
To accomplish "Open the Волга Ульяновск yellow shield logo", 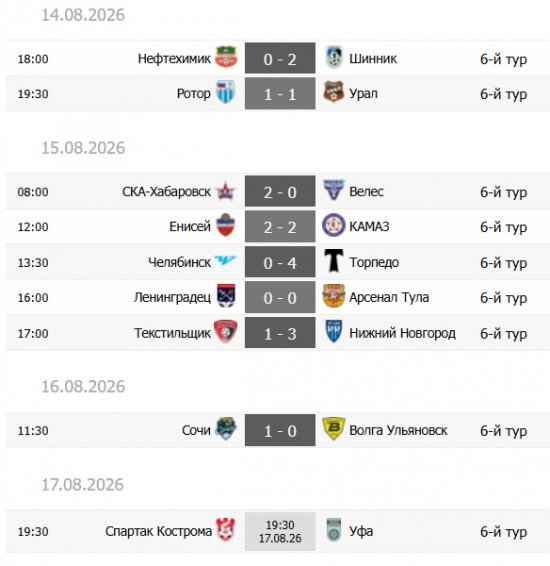I will pyautogui.click(x=333, y=429).
